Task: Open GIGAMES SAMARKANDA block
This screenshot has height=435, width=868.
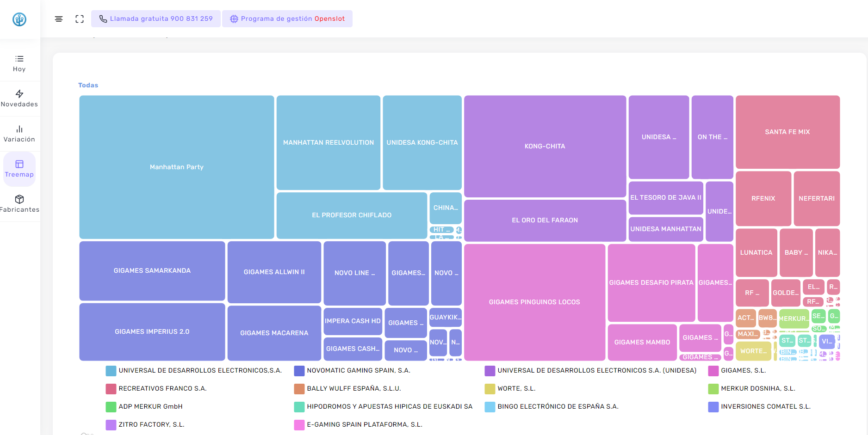Action: [152, 271]
